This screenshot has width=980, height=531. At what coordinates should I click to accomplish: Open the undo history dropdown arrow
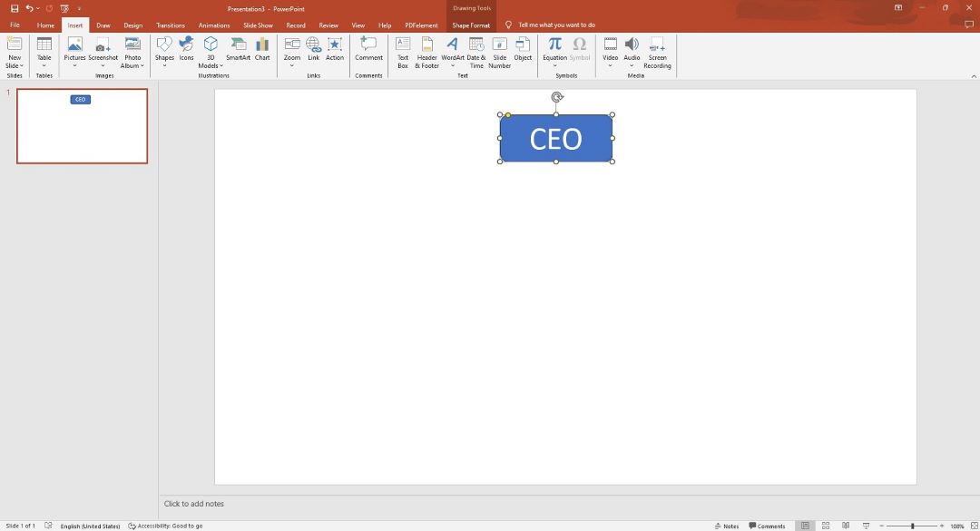38,9
